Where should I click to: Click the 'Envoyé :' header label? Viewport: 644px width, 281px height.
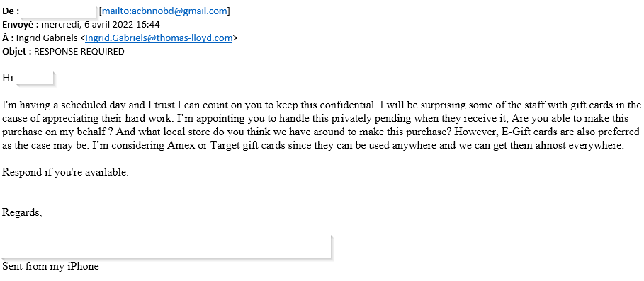(x=21, y=25)
